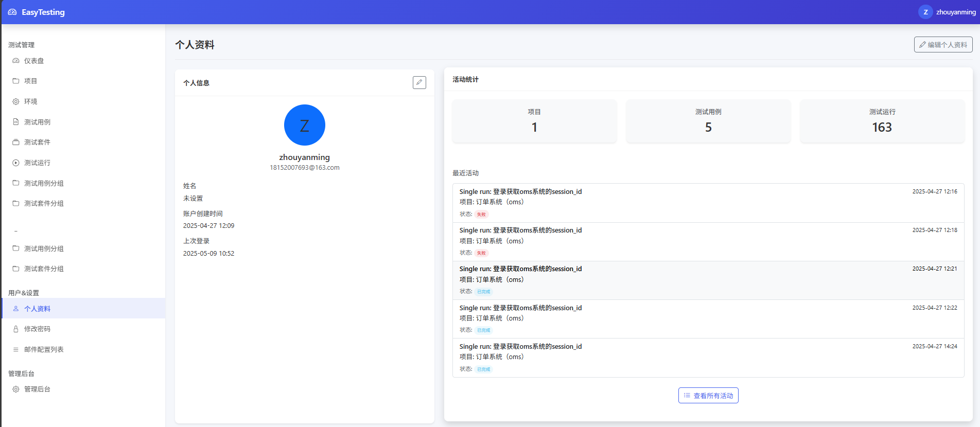Open the activity entry dated 2025-04-27 14:24

click(708, 358)
